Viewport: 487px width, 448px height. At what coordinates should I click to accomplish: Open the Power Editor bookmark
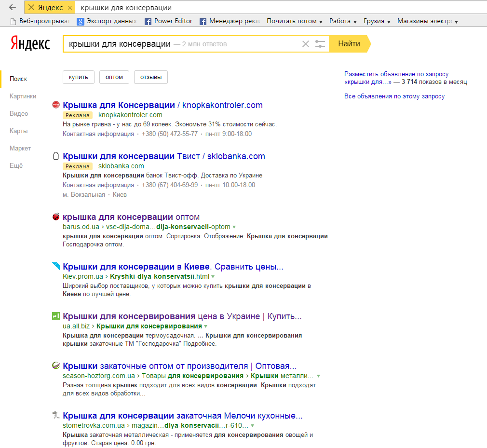pyautogui.click(x=169, y=21)
